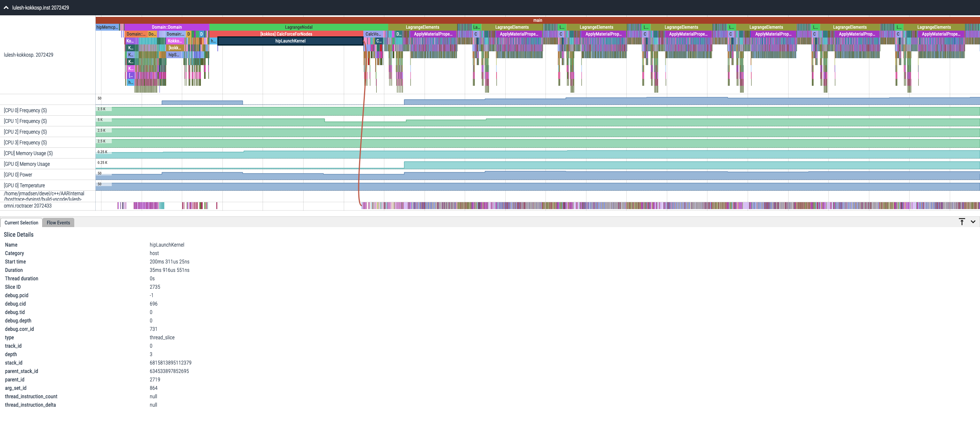The image size is (980, 422).
Task: Select the [CPU 0] Frequency (S) track label
Action: tap(25, 110)
